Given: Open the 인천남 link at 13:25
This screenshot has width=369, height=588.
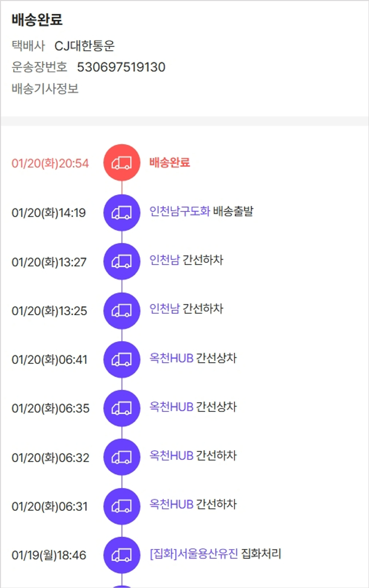Looking at the screenshot, I should 164,309.
